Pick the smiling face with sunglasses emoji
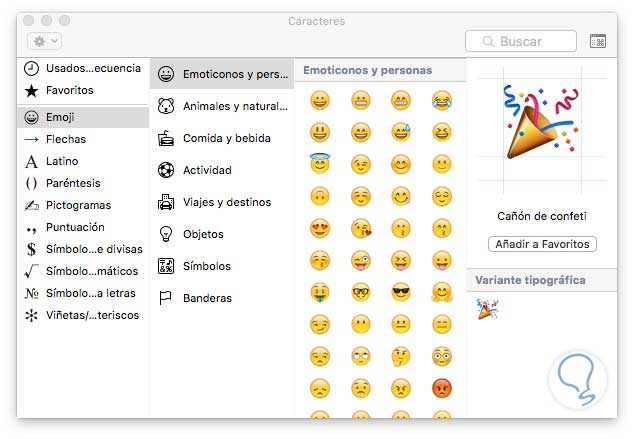This screenshot has height=439, width=634. (401, 292)
